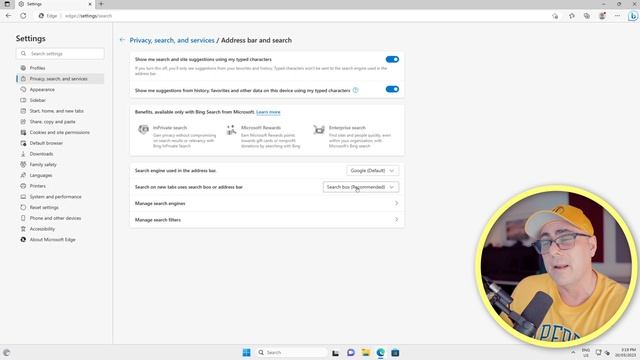
Task: Open the Search box (Recommended) dropdown
Action: point(361,187)
